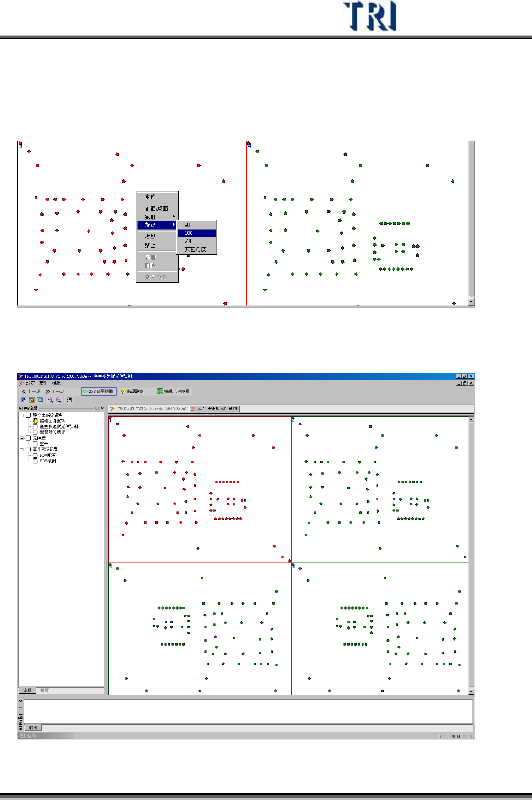Toggle checkbox for 元件庫
Image resolution: width=532 pixels, height=800 pixels.
tap(29, 438)
